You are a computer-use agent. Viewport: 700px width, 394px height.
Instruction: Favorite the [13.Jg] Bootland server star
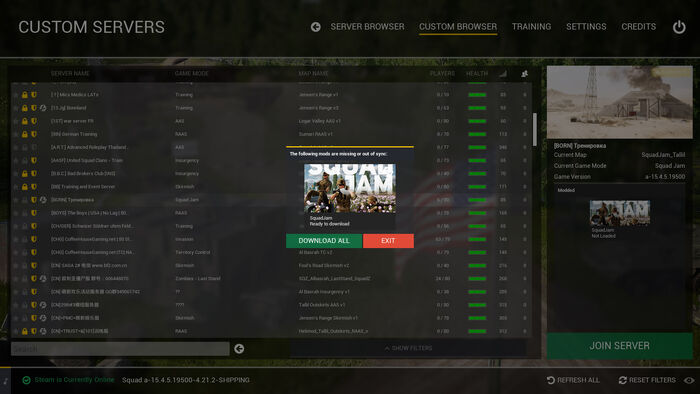coord(16,108)
